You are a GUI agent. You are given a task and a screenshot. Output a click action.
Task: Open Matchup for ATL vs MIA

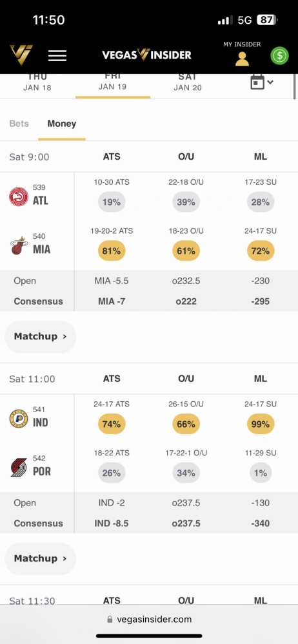[x=41, y=336]
